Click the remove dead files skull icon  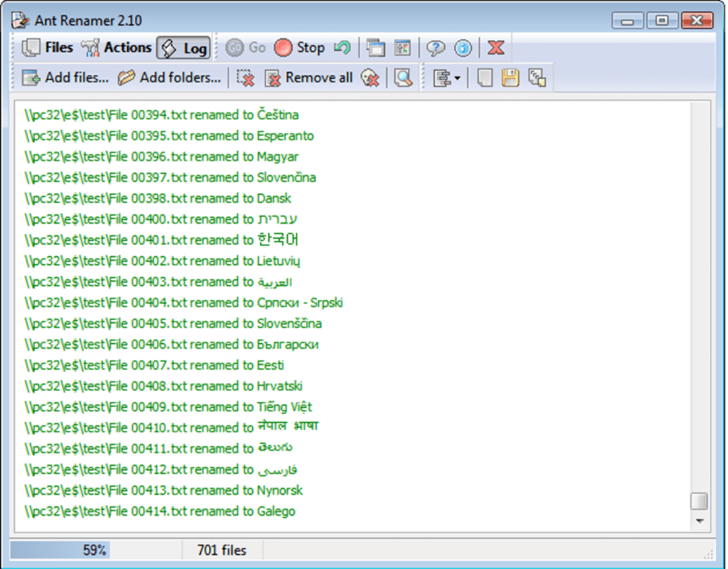point(369,78)
